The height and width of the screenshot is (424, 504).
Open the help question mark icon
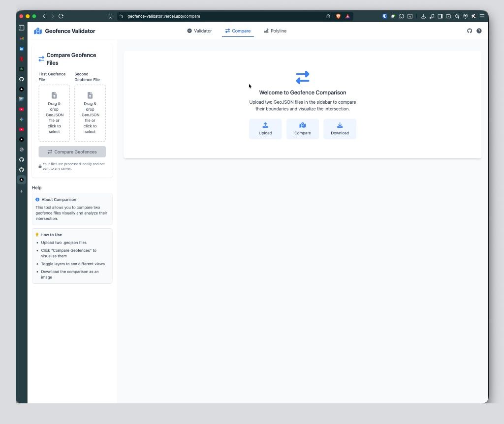point(479,31)
